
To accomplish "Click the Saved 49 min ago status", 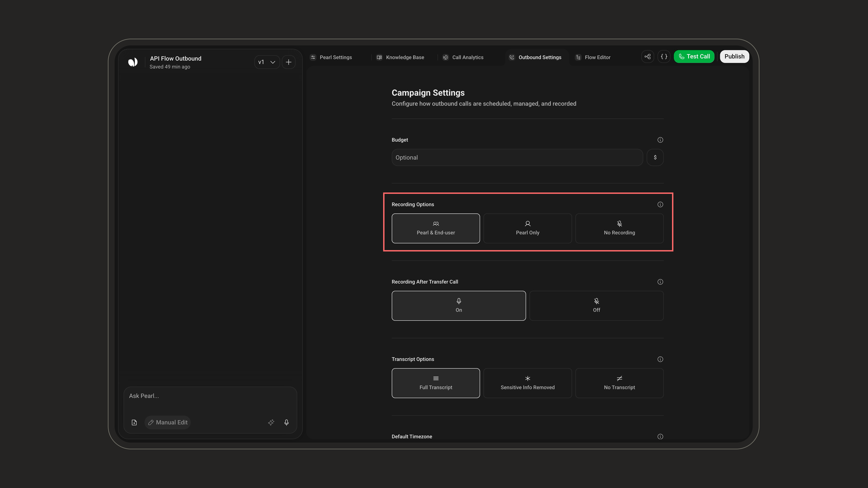I will 170,67.
